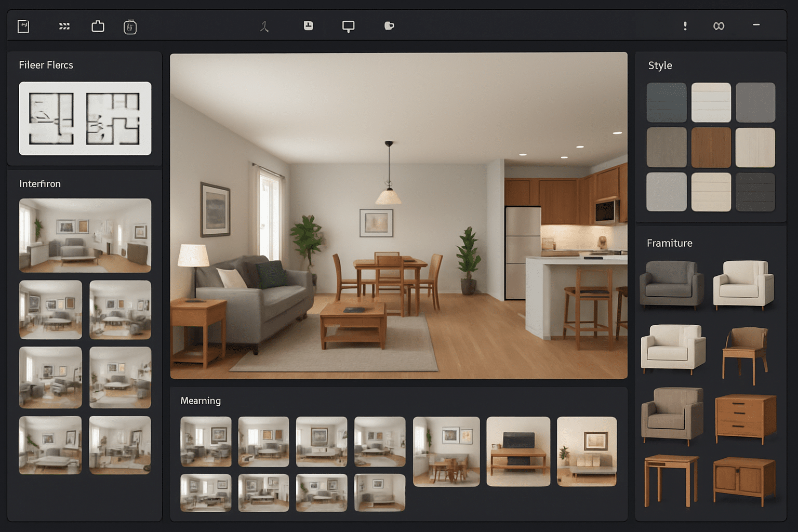Click the 'Fileer Flercs' panel heading
This screenshot has width=798, height=532.
tap(46, 65)
